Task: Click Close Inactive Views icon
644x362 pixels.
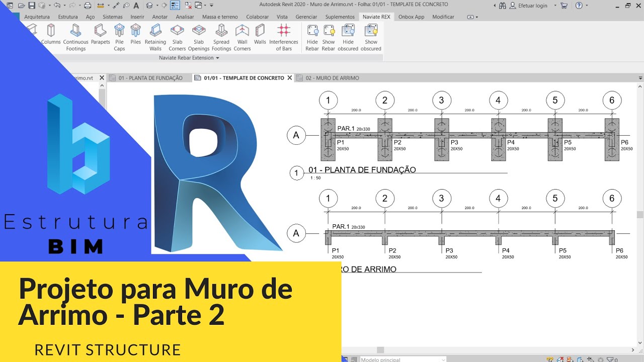Action: (188, 6)
